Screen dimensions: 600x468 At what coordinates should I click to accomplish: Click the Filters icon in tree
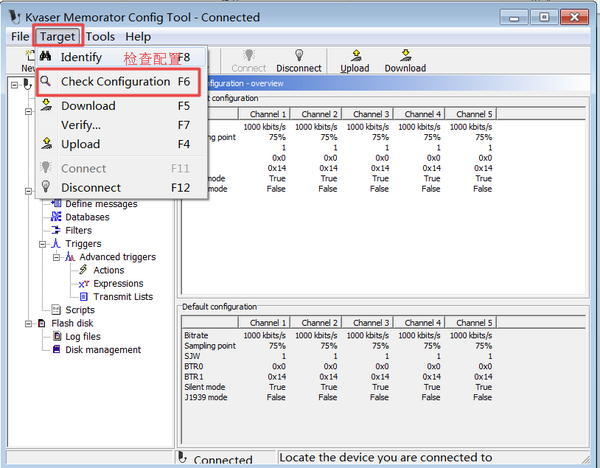click(56, 230)
